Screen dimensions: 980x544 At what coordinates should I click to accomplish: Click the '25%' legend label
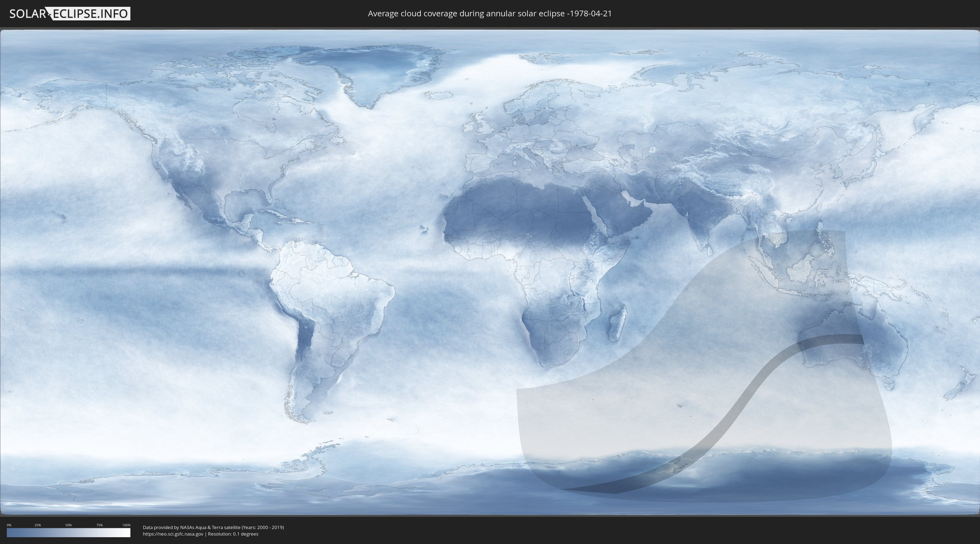(38, 525)
